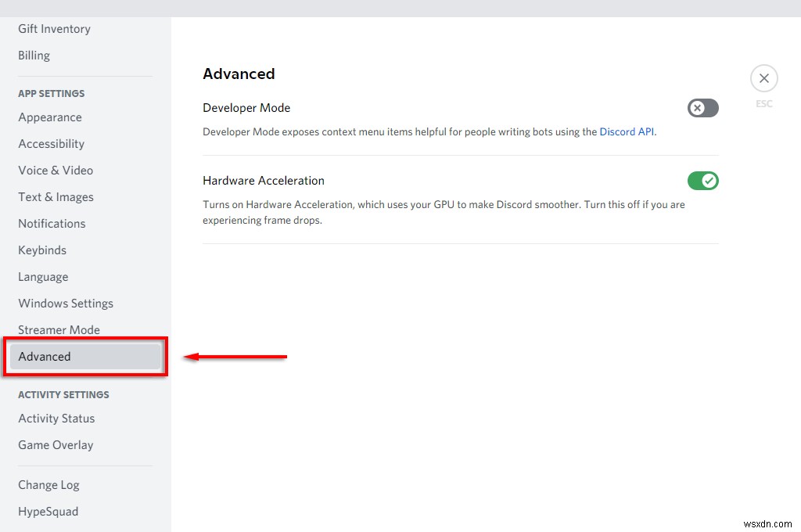Screen dimensions: 801x532
Task: Go to Voice & Video settings
Action: (x=56, y=171)
